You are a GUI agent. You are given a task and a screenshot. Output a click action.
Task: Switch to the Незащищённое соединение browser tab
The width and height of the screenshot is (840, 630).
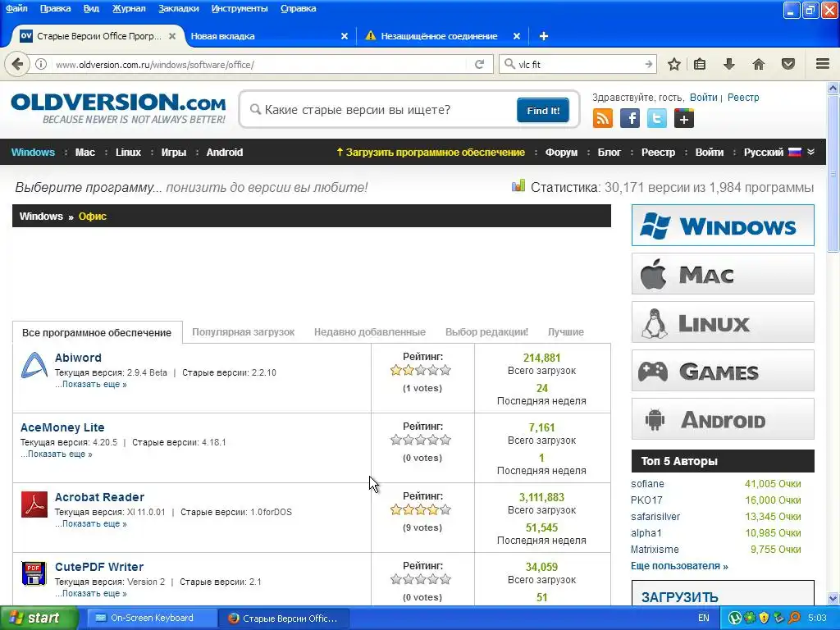pyautogui.click(x=439, y=36)
